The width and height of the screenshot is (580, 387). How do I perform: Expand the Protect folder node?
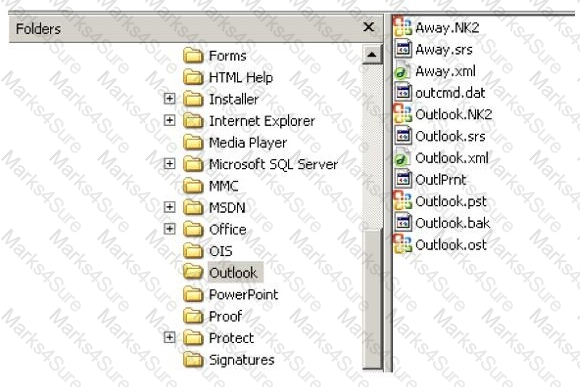169,337
